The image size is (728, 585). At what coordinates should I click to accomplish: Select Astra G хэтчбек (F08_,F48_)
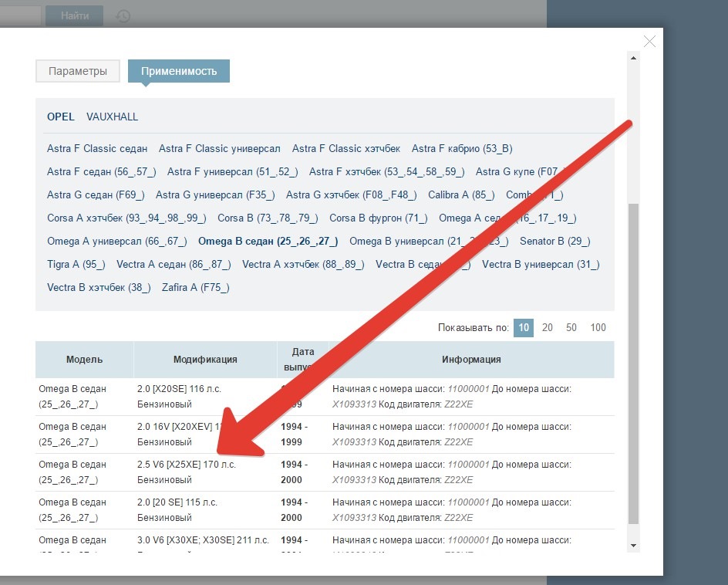(352, 195)
